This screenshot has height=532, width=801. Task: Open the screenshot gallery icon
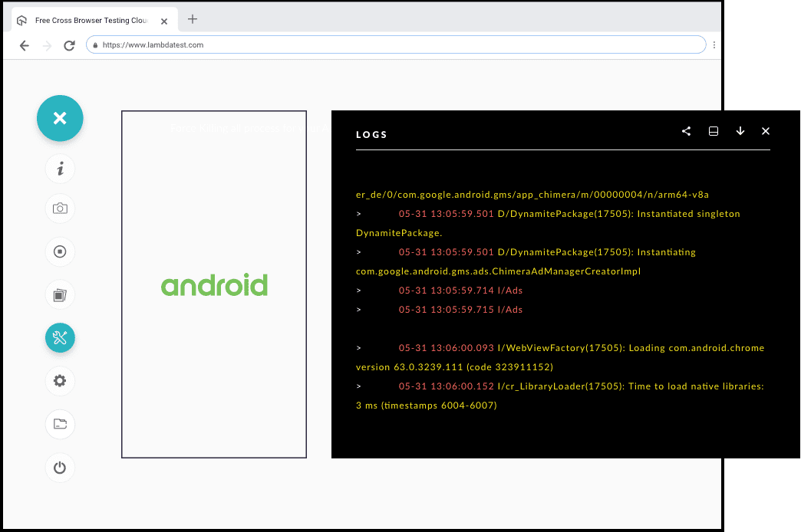pos(60,294)
